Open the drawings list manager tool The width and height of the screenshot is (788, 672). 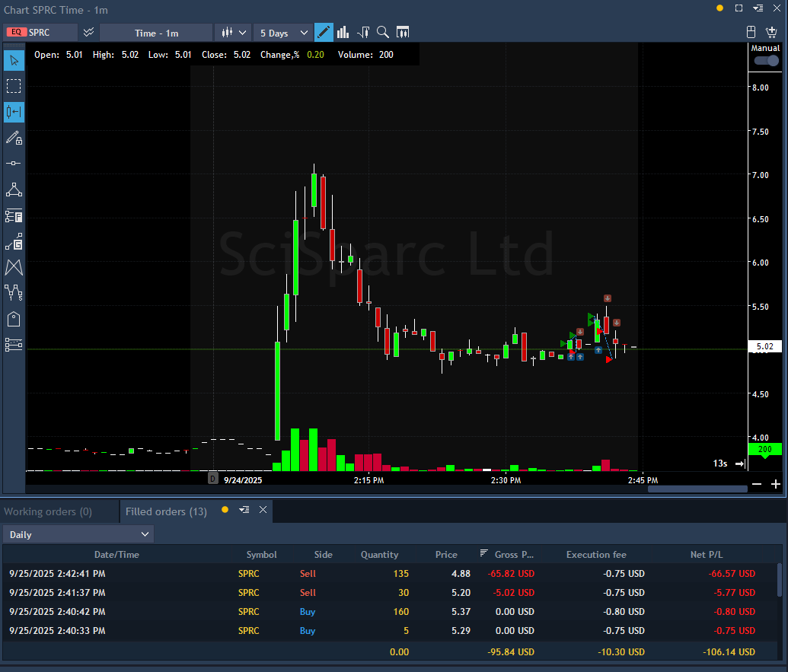point(14,345)
